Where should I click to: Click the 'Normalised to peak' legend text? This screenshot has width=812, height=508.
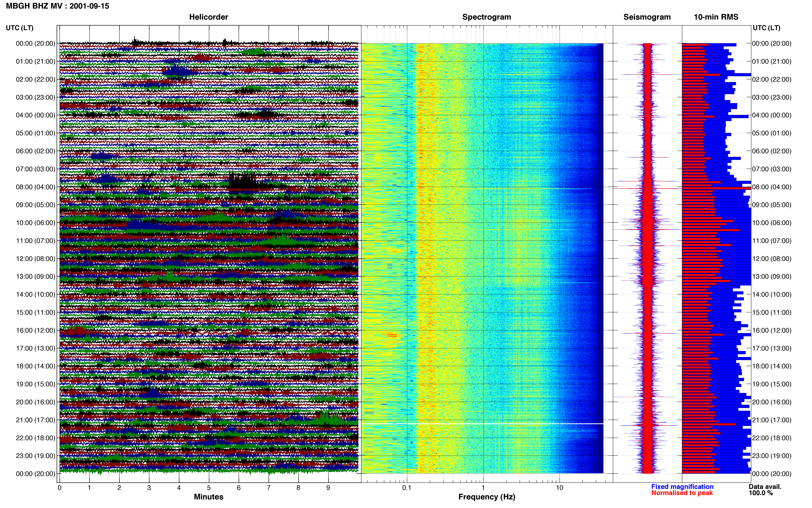682,493
